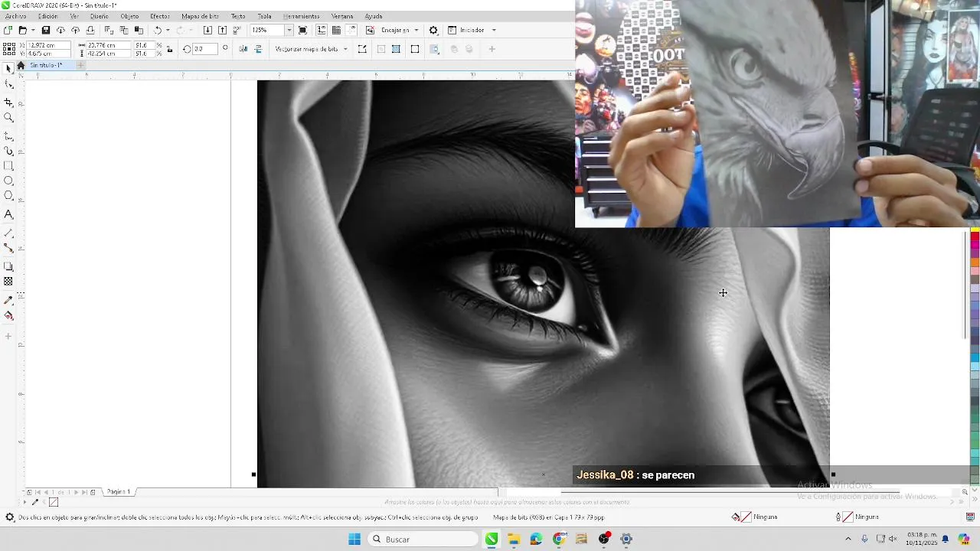Open the Options gear icon in toolbar

pos(433,30)
